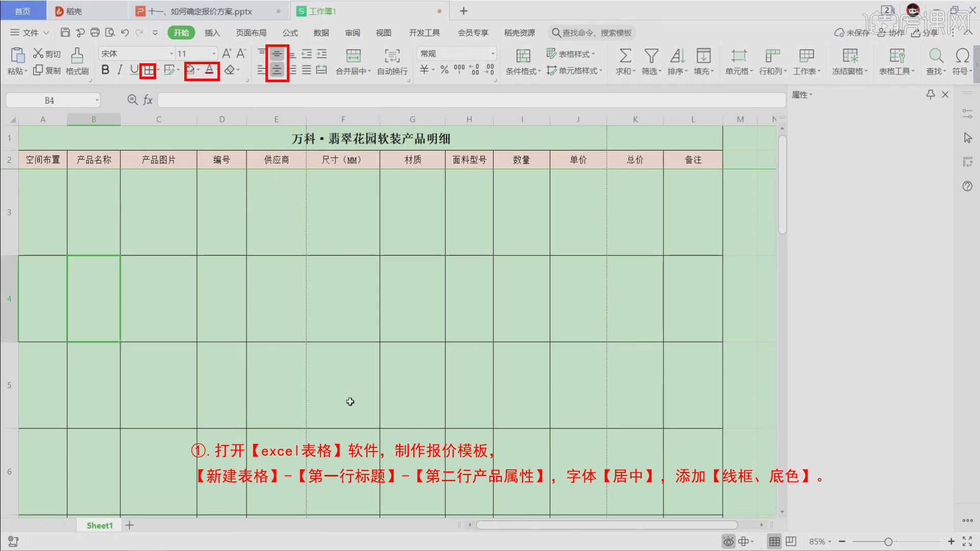Undo the last action

(x=125, y=33)
